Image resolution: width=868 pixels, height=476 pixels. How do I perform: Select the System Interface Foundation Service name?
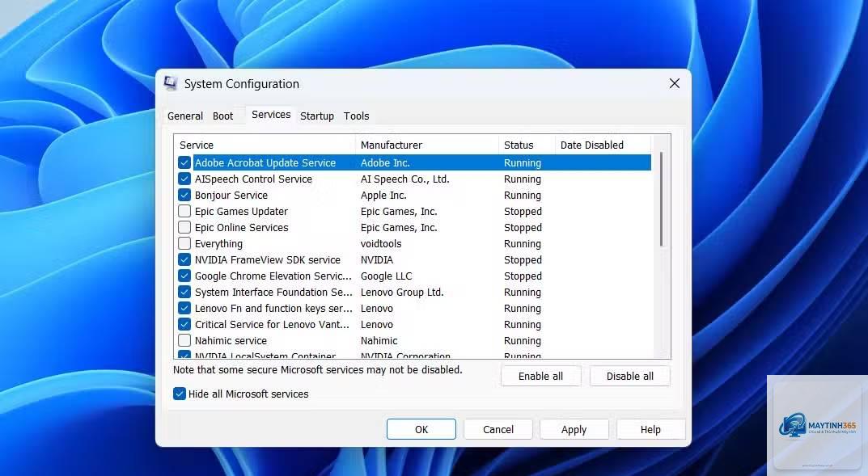click(x=273, y=292)
